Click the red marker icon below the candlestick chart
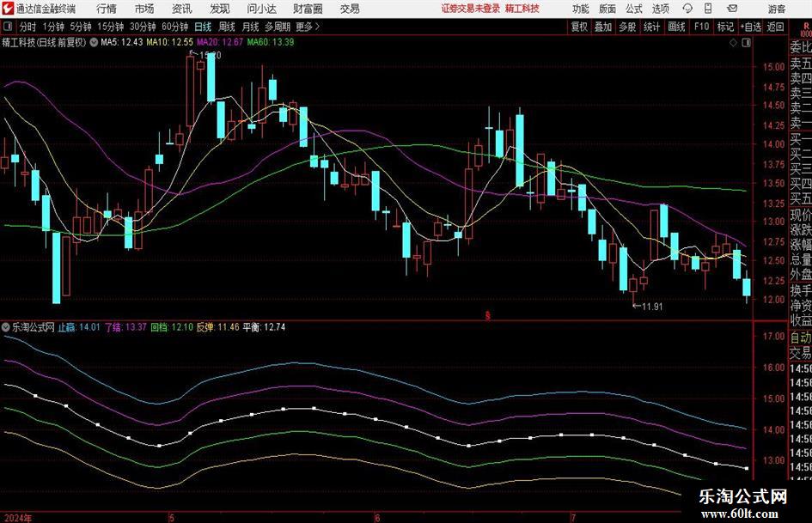Image resolution: width=812 pixels, height=523 pixels. 487,314
